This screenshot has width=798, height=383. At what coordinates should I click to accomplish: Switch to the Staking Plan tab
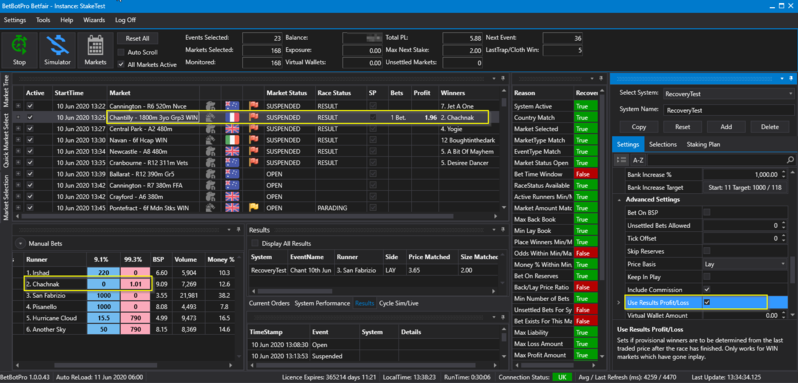tap(703, 144)
